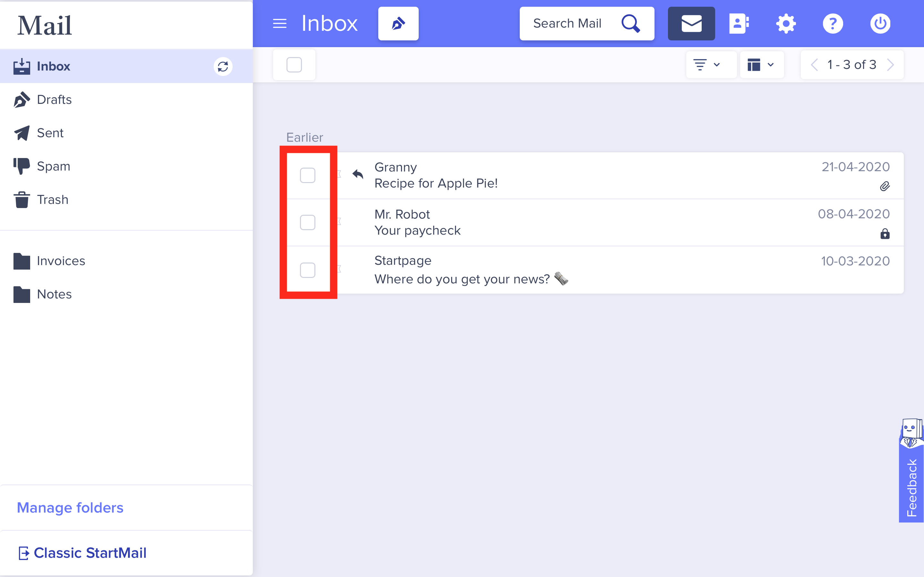Viewport: 924px width, 577px height.
Task: Tick the checkbox for Mr. Robot's email
Action: (x=307, y=222)
